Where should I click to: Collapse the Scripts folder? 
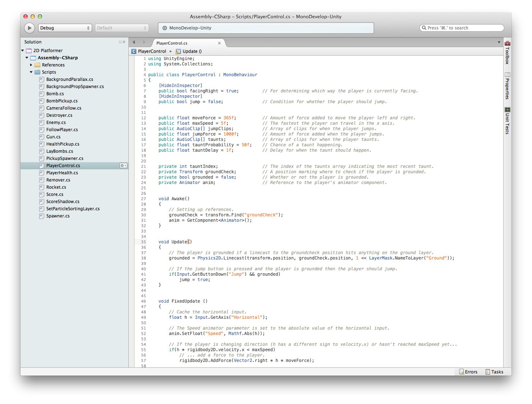(x=31, y=72)
